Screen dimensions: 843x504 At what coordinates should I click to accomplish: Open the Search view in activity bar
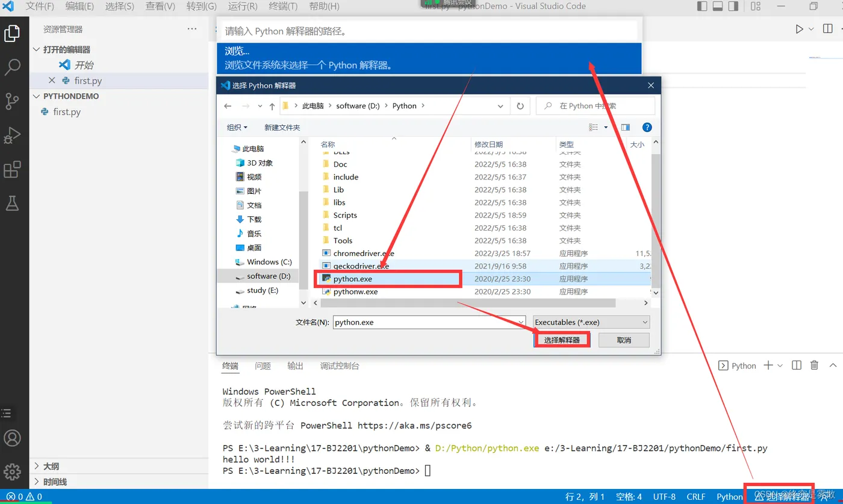pyautogui.click(x=12, y=67)
